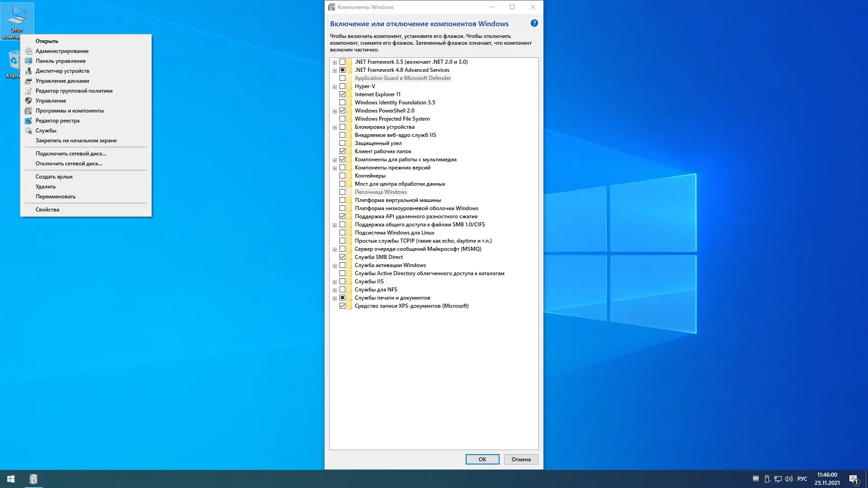This screenshot has width=868, height=488.
Task: Expand the Службы IIS tree node
Action: [x=335, y=282]
